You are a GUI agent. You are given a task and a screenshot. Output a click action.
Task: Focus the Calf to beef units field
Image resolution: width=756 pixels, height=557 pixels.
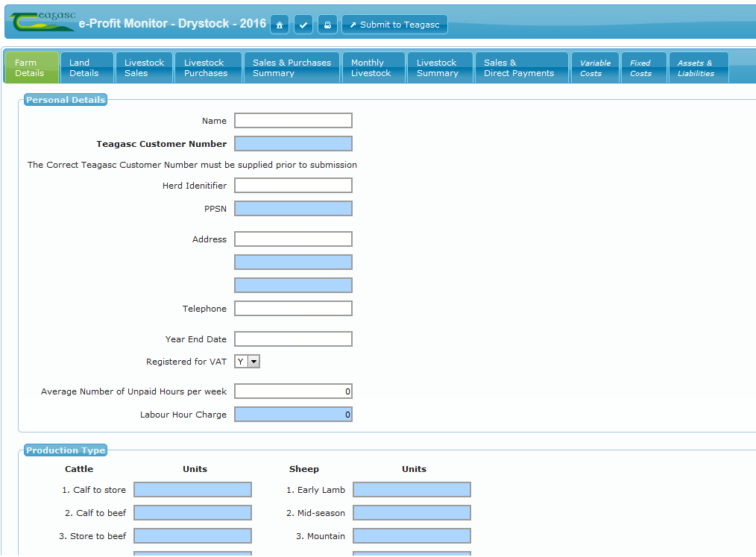192,513
